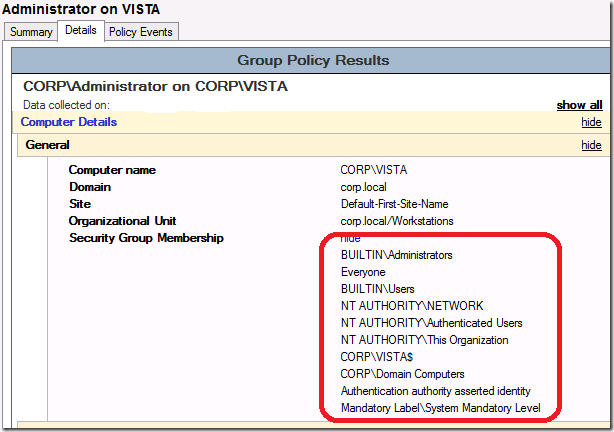Click the 'show all' link

(x=579, y=105)
